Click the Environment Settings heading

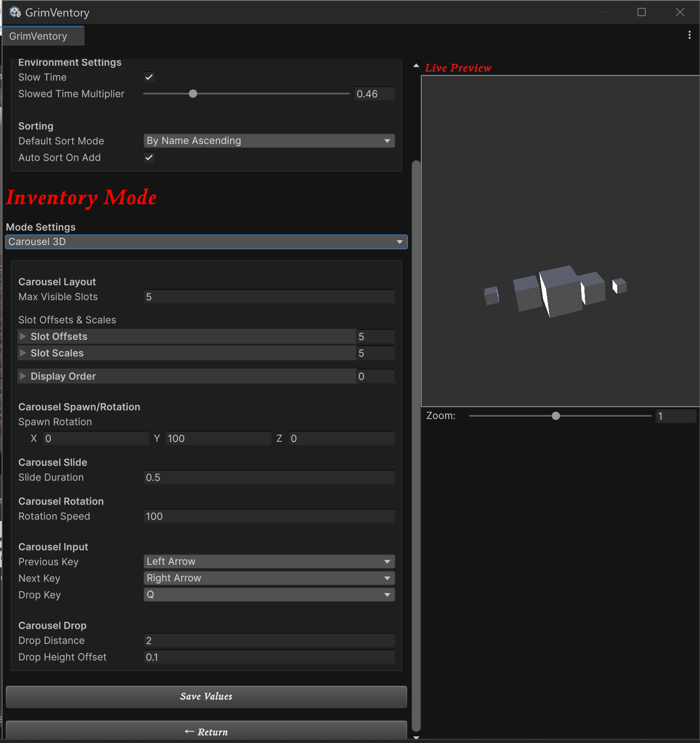(x=70, y=63)
